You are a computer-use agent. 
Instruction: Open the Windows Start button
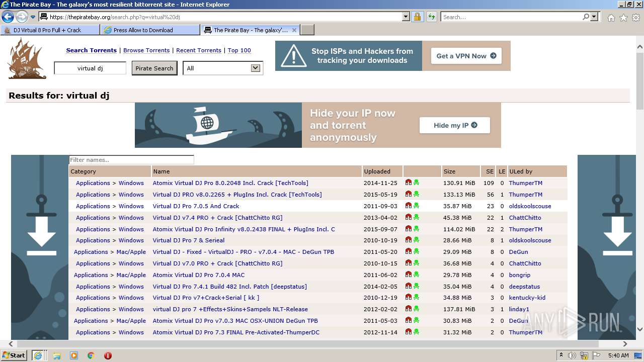[x=14, y=355]
